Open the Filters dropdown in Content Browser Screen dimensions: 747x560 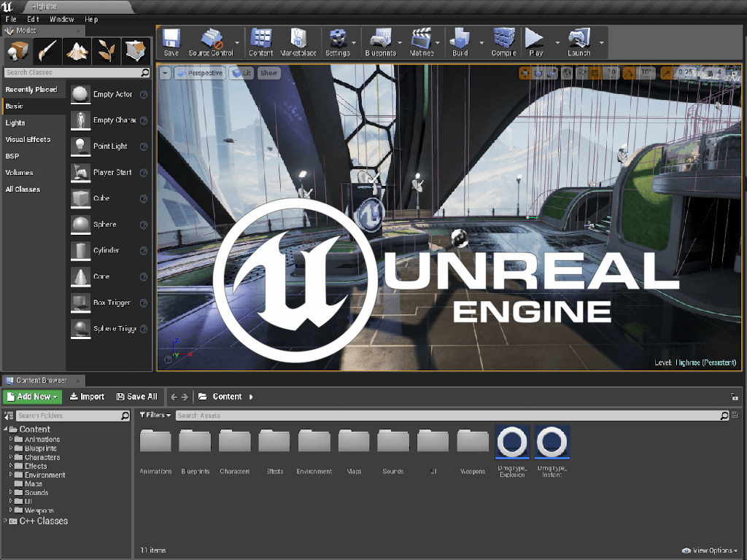(x=155, y=416)
